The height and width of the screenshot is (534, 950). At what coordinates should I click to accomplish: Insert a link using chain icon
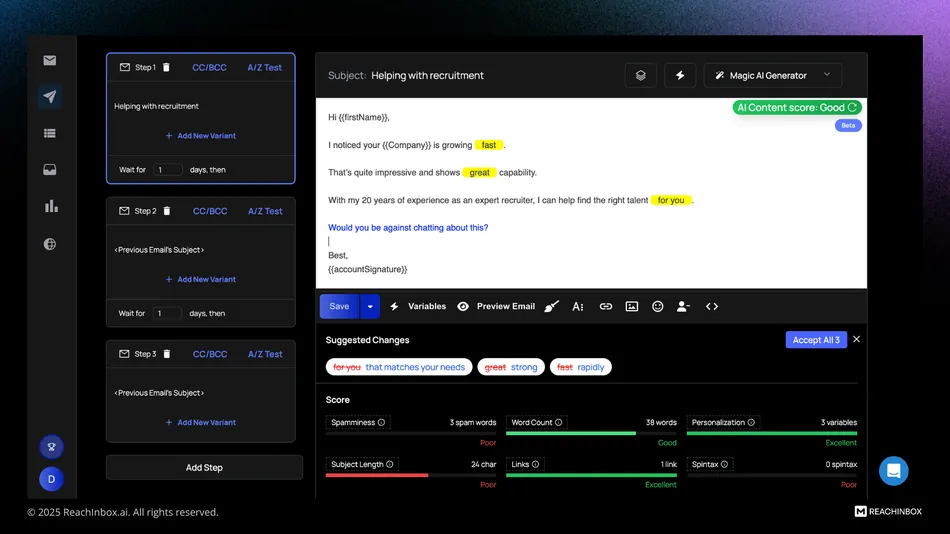[x=605, y=307]
